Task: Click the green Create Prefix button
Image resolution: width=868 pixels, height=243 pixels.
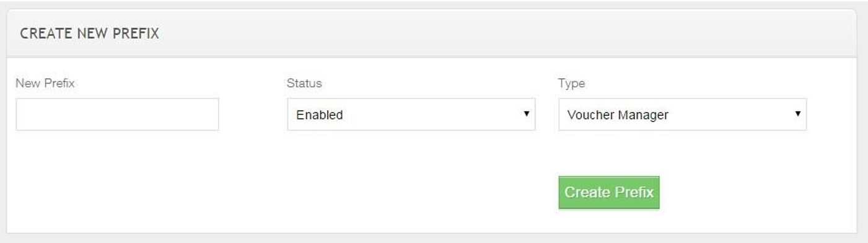Action: point(609,192)
